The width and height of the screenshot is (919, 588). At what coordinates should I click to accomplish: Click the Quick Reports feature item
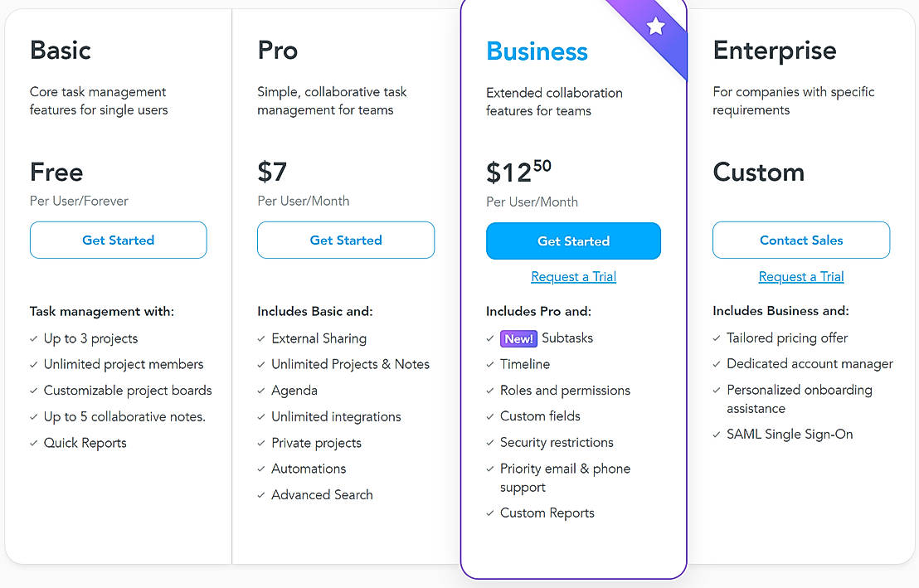[85, 443]
